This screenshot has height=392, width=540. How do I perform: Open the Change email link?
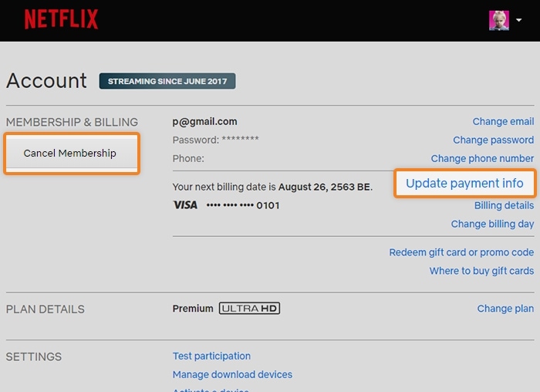point(503,122)
